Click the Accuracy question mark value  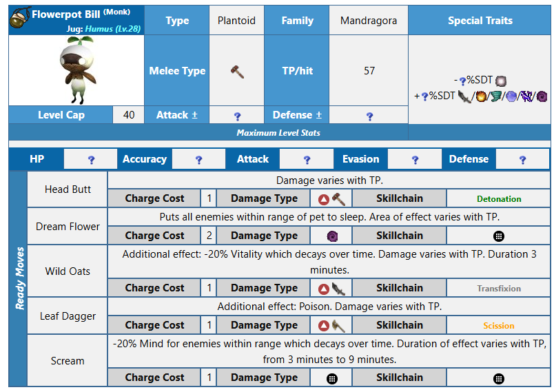199,160
